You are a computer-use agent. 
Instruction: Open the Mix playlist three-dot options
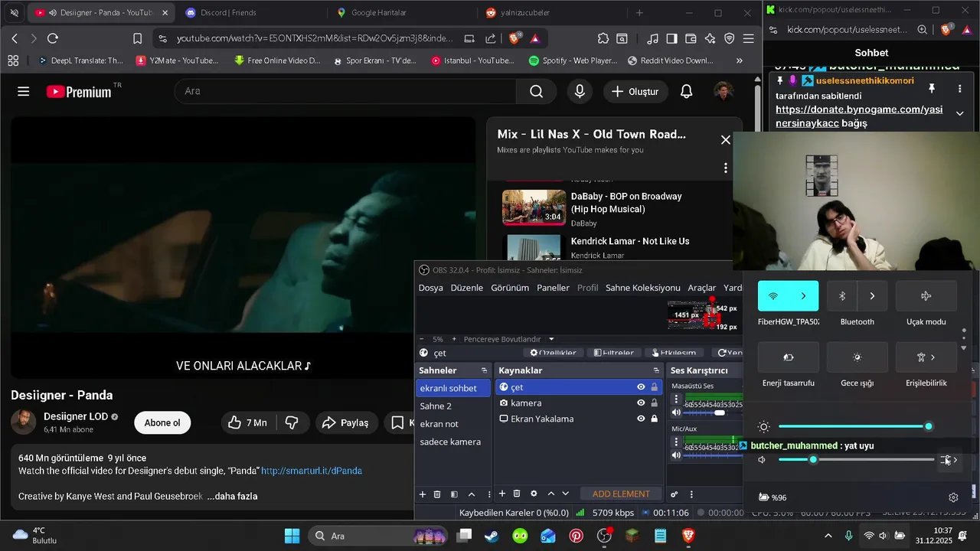726,168
